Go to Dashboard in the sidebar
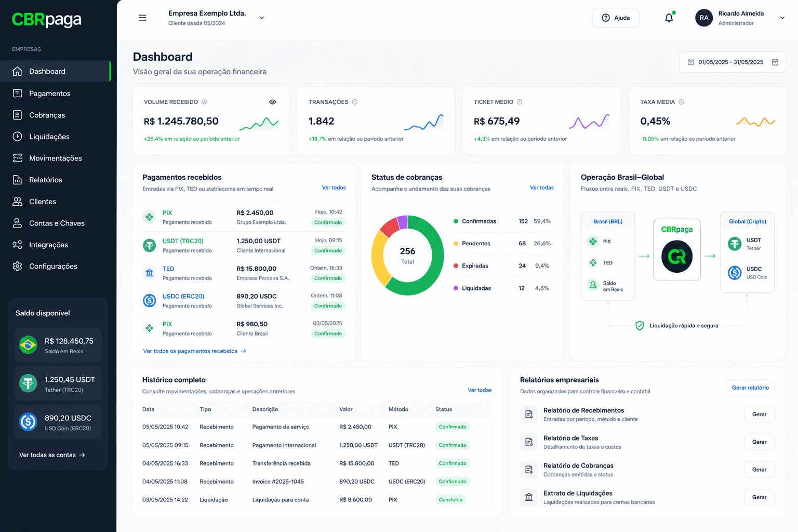The image size is (798, 532). tap(55, 71)
